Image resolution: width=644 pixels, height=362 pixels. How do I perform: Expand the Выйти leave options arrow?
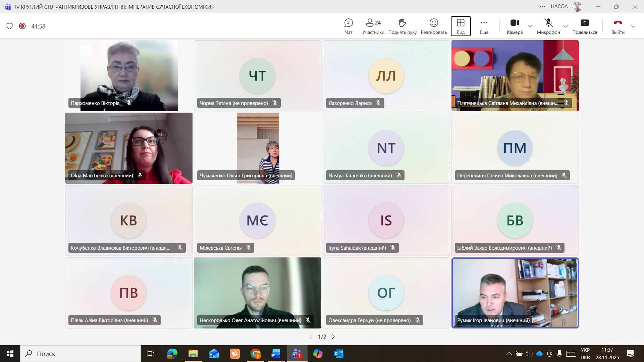633,26
